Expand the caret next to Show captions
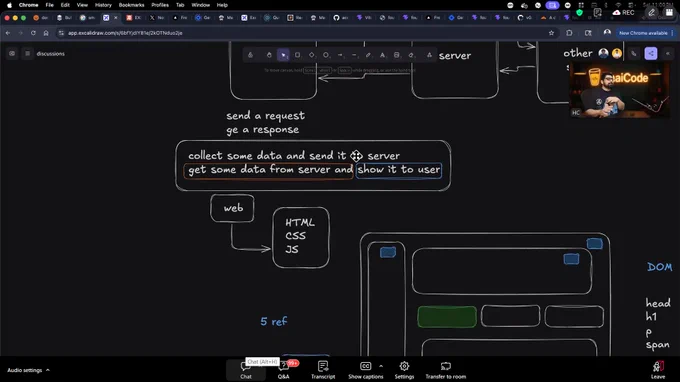The height and width of the screenshot is (382, 680). coord(381,366)
